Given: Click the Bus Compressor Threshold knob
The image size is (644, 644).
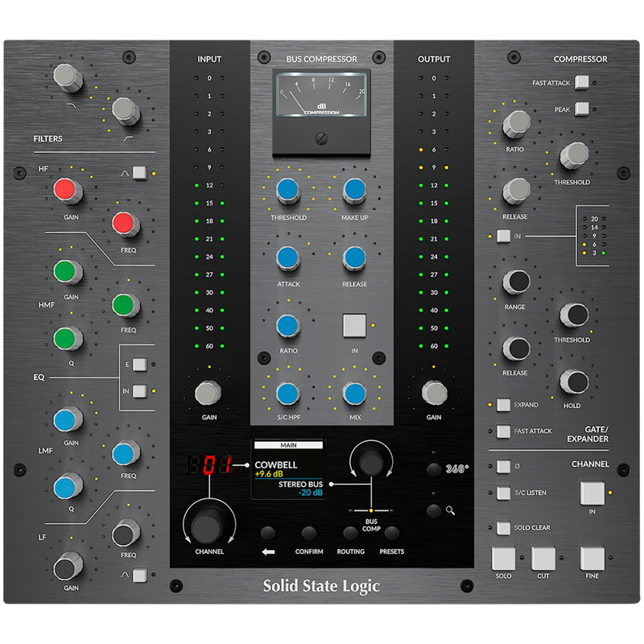Looking at the screenshot, I should coord(287,191).
